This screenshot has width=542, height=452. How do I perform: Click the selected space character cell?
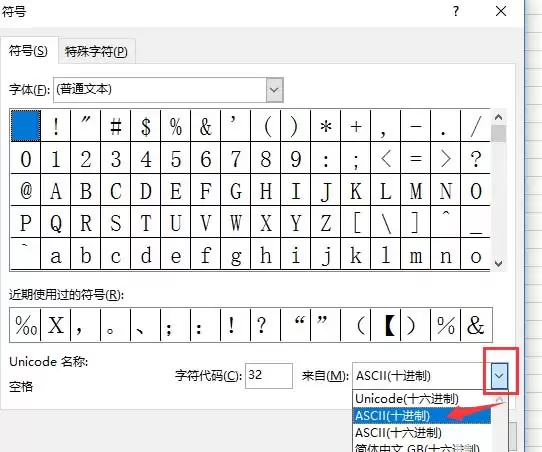[x=26, y=126]
